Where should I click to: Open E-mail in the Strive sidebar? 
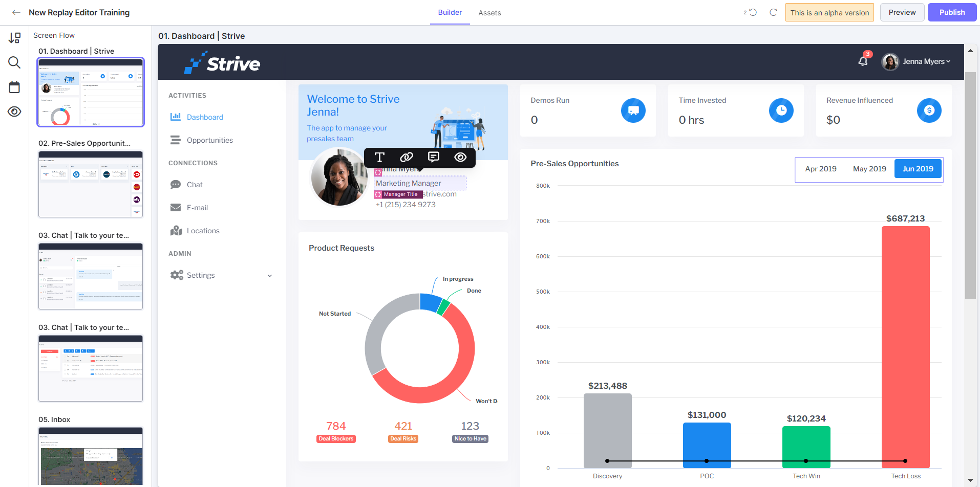tap(197, 208)
